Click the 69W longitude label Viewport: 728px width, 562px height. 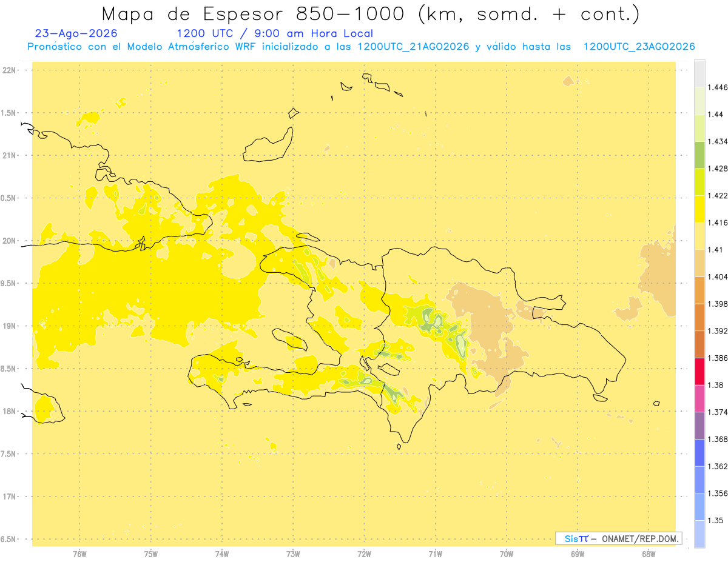point(578,554)
